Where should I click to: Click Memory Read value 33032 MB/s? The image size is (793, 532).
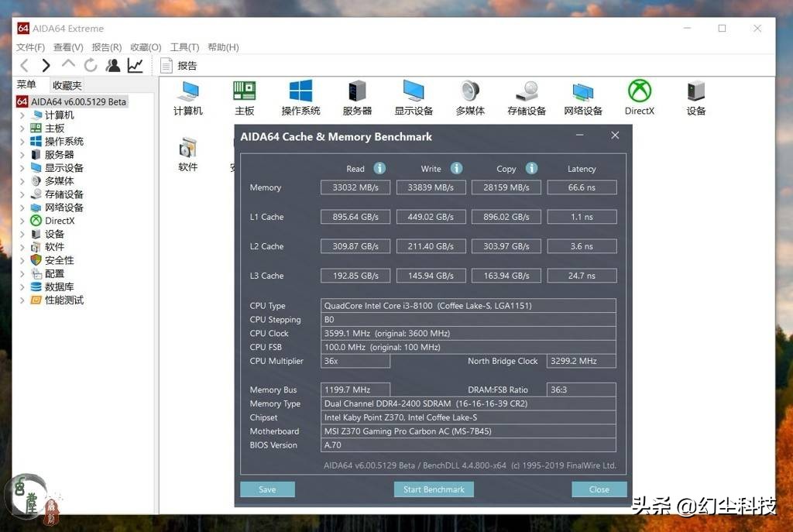tap(355, 187)
